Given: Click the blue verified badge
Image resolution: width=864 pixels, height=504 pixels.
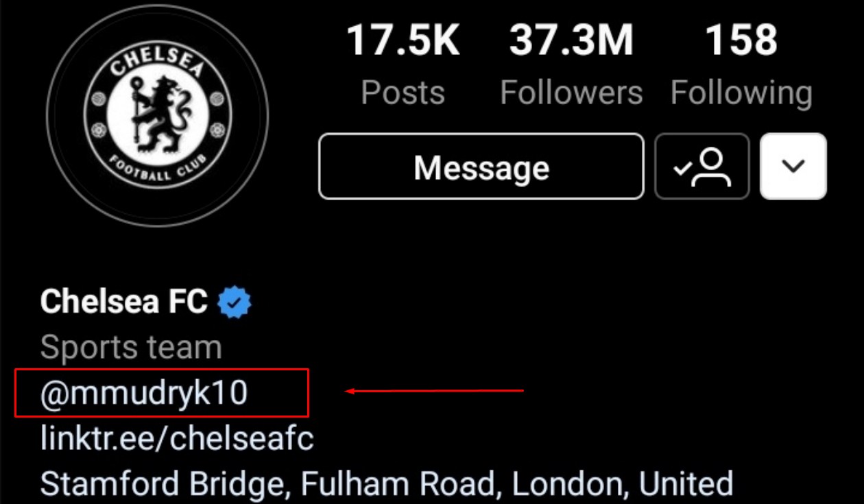Looking at the screenshot, I should coord(235,302).
